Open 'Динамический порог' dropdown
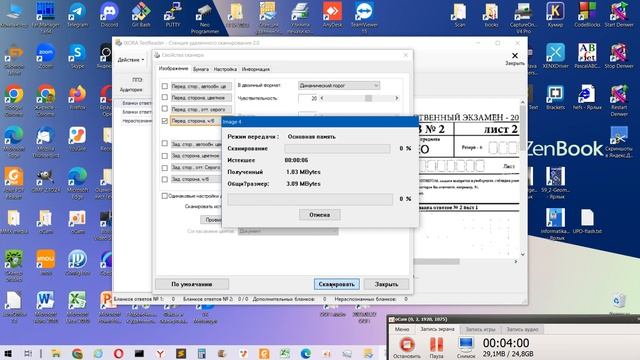This screenshot has height=360, width=640. (x=339, y=85)
